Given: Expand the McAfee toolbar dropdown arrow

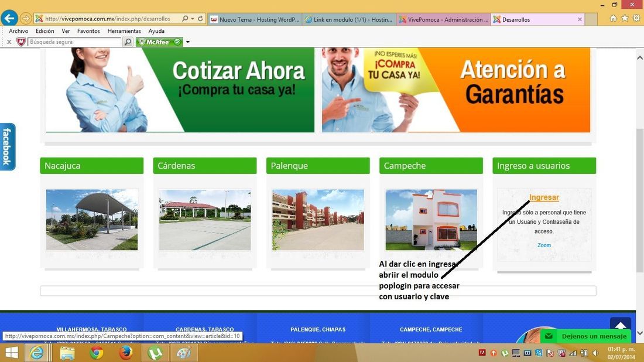Looking at the screenshot, I should point(188,42).
